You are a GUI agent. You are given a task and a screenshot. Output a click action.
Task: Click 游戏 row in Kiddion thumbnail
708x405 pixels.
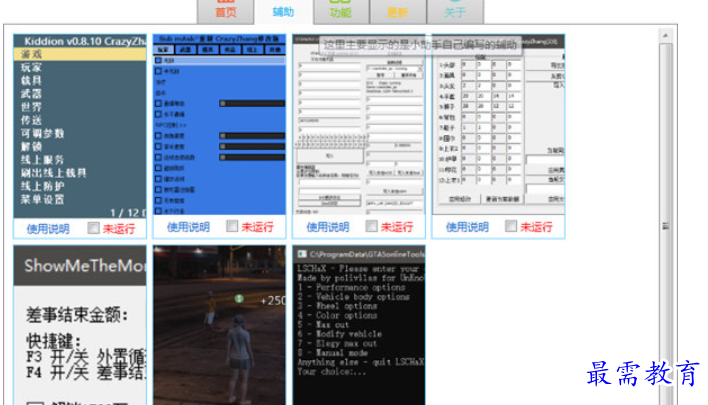[80, 55]
